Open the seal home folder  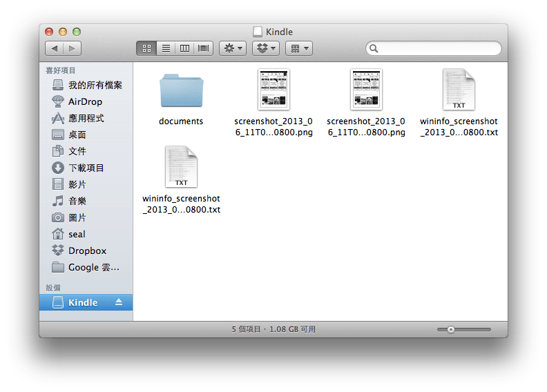click(x=86, y=234)
